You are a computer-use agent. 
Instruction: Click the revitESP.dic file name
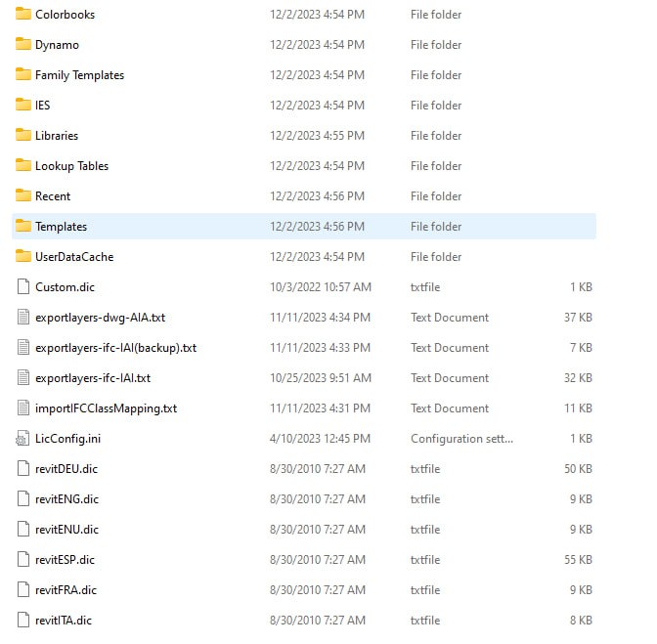[x=65, y=560]
